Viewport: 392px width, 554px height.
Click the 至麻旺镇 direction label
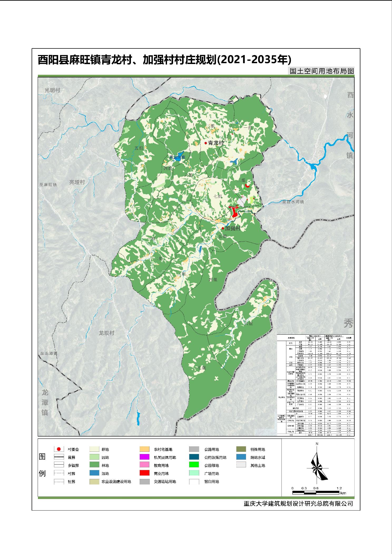pos(48,185)
